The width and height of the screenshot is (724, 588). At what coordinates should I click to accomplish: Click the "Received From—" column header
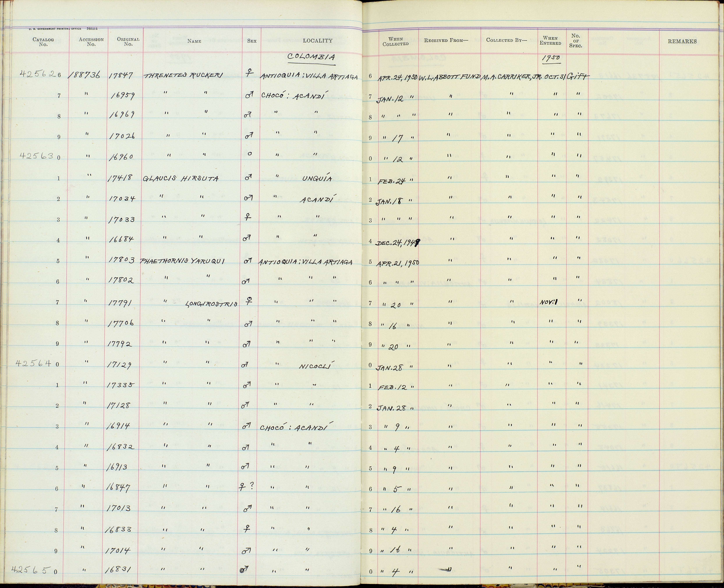coord(446,40)
